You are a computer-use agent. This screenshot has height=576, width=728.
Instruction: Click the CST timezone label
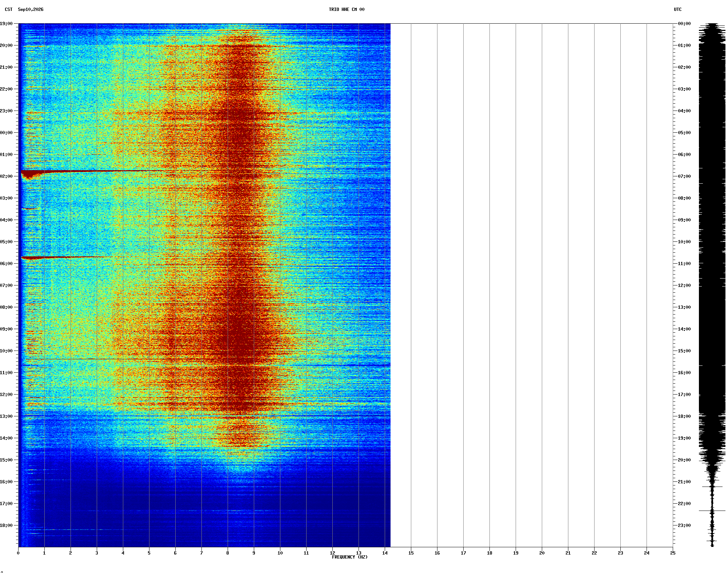click(9, 9)
